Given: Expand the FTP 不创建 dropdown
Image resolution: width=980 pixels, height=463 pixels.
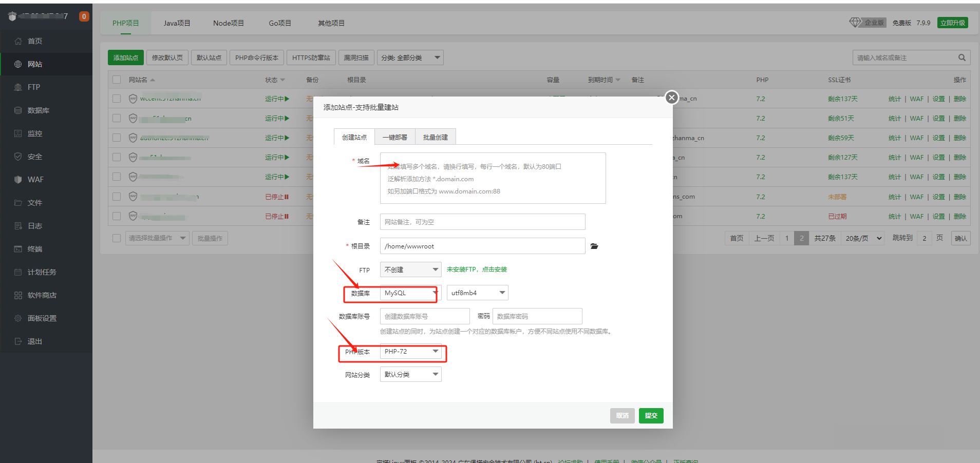Looking at the screenshot, I should (x=410, y=269).
